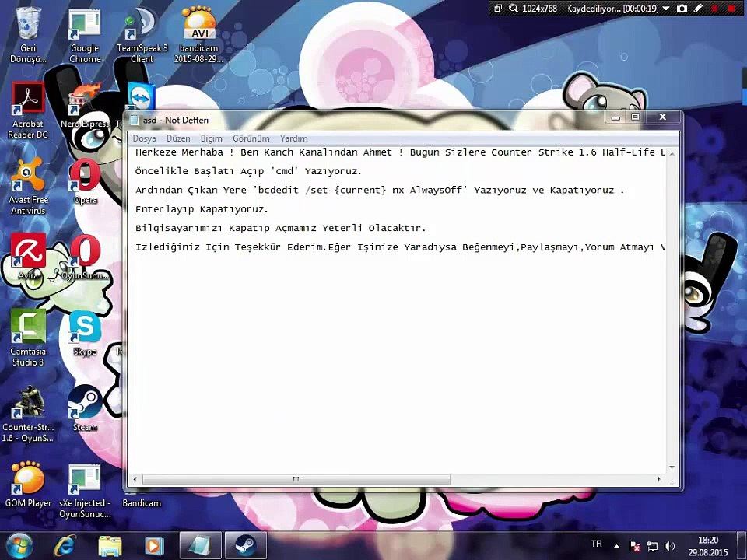Screen dimensions: 747x560
Task: Show hidden tray icons arrow
Action: tap(616, 546)
